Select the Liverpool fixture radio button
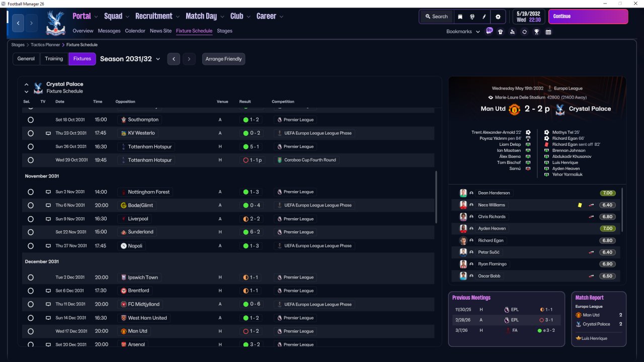Image resolution: width=644 pixels, height=362 pixels. pos(31,219)
